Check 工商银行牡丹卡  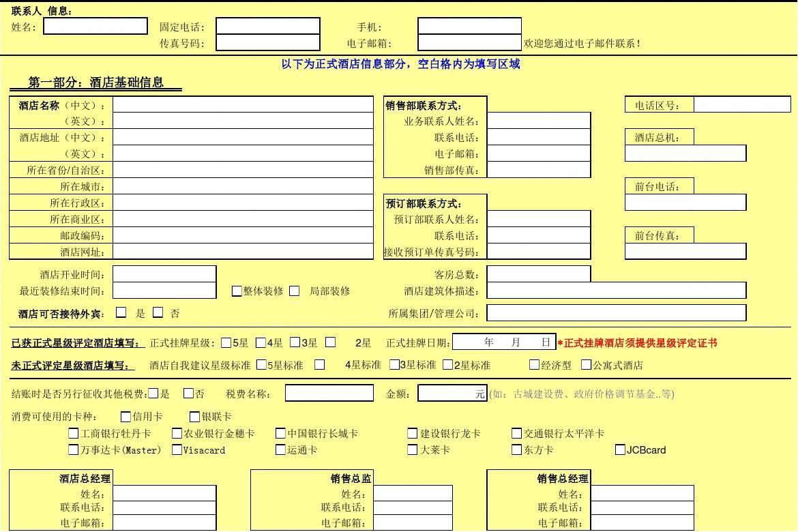coord(73,433)
